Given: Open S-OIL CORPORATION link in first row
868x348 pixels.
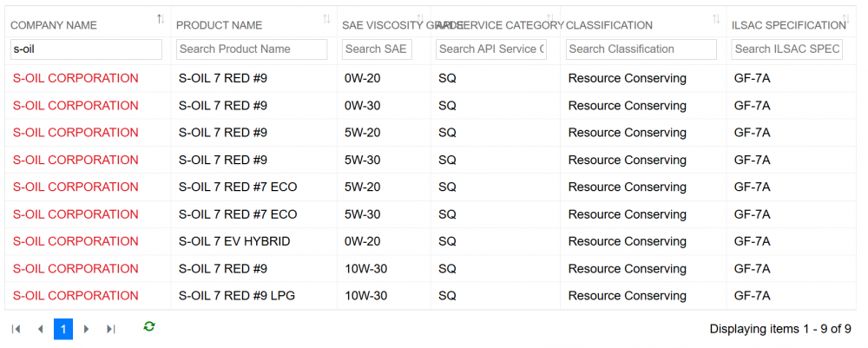Looking at the screenshot, I should point(76,79).
